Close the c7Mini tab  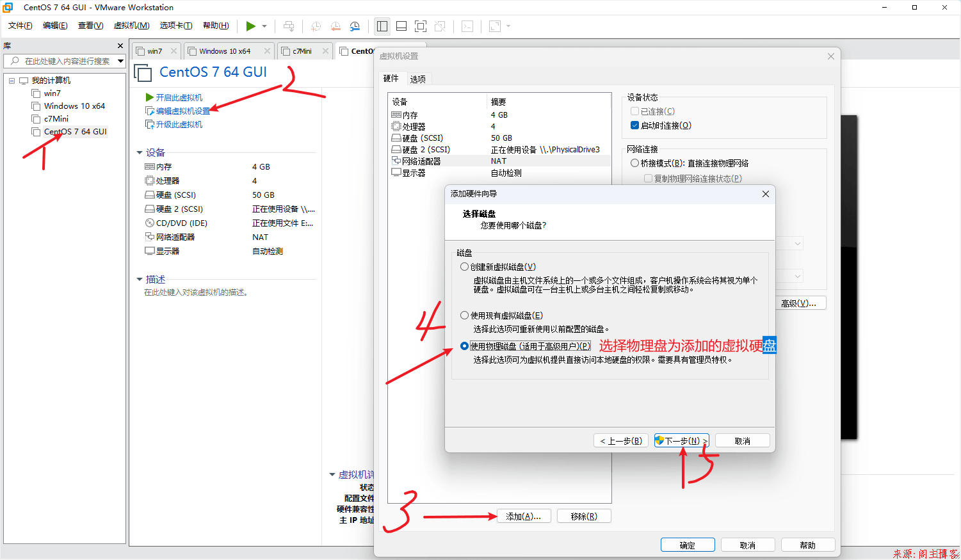pyautogui.click(x=325, y=51)
